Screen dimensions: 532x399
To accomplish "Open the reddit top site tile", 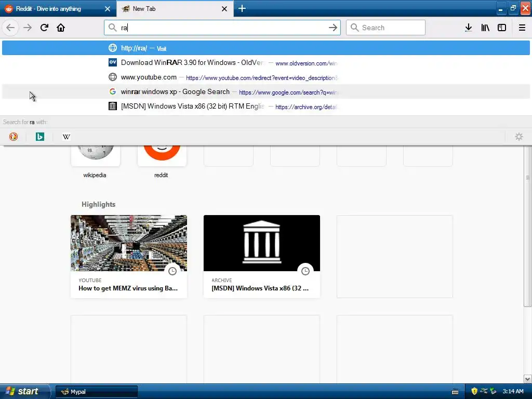I will 162,156.
